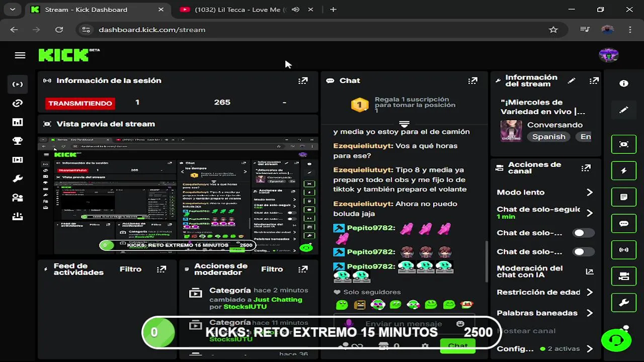Screen dimensions: 644x362
Task: Click the info icon in right sidebar
Action: coord(624,83)
